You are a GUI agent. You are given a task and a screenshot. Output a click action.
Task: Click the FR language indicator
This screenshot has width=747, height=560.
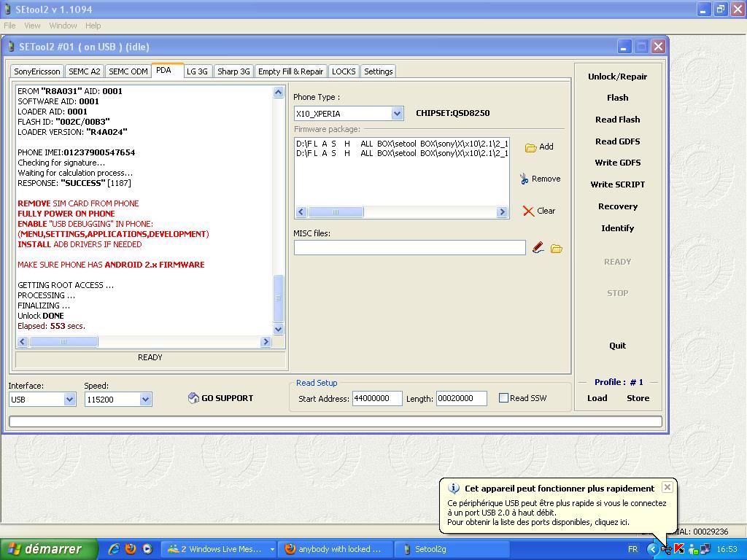(632, 550)
